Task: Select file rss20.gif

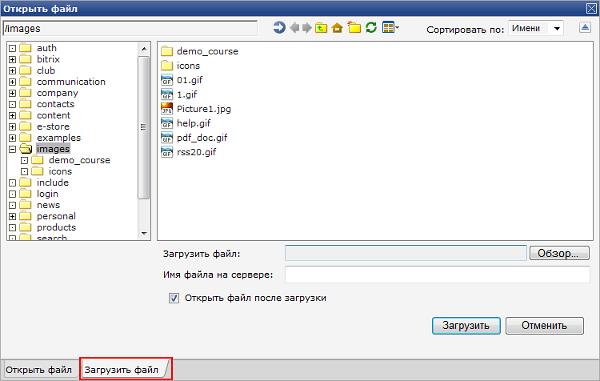Action: click(x=189, y=152)
